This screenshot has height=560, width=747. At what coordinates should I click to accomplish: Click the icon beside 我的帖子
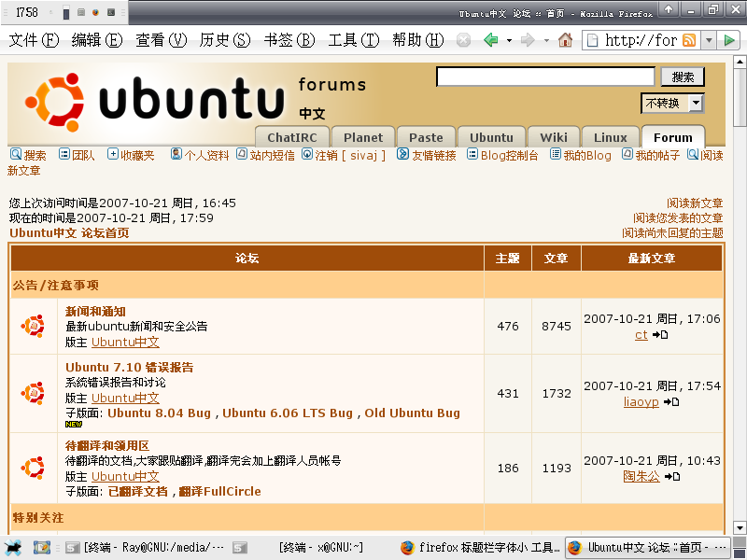pyautogui.click(x=627, y=154)
